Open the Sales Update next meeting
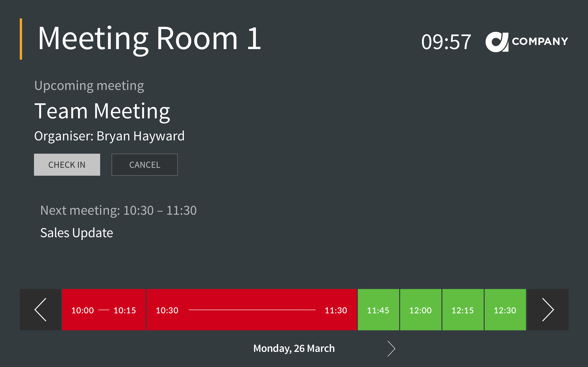Viewport: 588px width, 367px height. tap(77, 233)
